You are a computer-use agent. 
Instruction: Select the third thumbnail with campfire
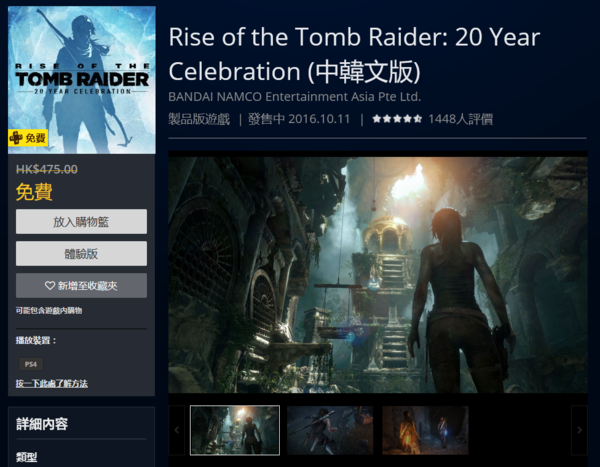tap(425, 430)
